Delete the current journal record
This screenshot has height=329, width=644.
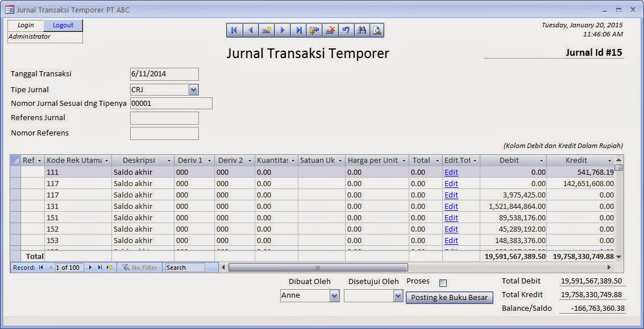331,30
